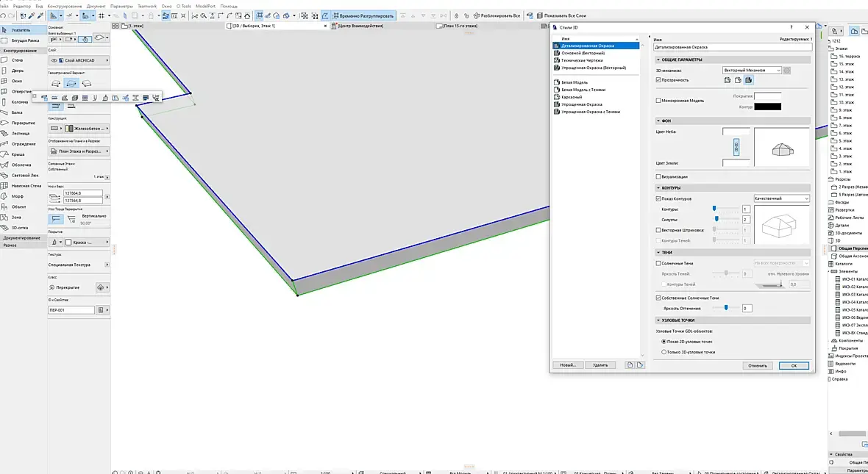
Task: Collapse the ОБЩИЕ ПАРАМЕТРЫ section
Action: point(658,60)
